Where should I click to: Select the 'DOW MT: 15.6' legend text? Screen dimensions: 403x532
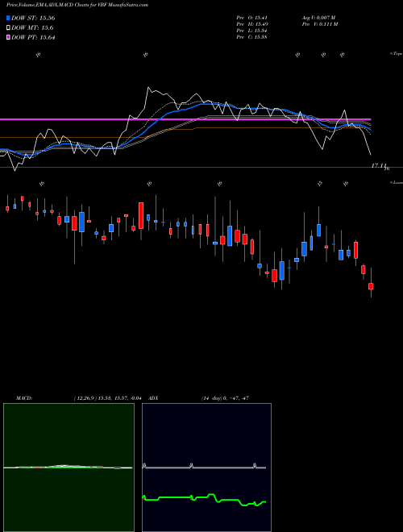(32, 28)
